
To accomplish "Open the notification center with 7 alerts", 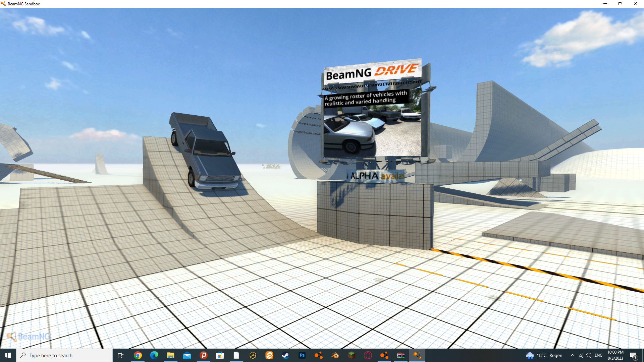I will 633,355.
